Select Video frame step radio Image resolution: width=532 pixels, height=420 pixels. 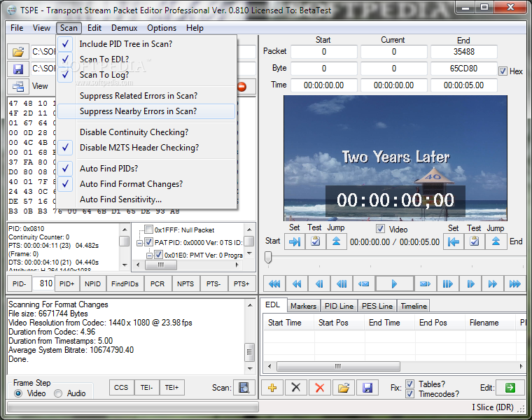18,393
